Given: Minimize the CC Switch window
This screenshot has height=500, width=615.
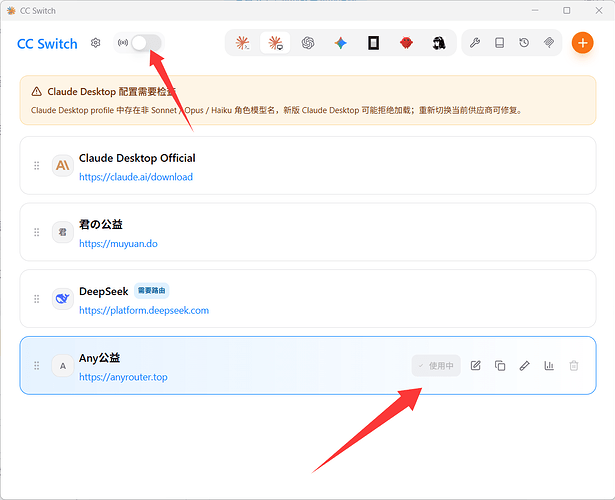Looking at the screenshot, I should 535,11.
